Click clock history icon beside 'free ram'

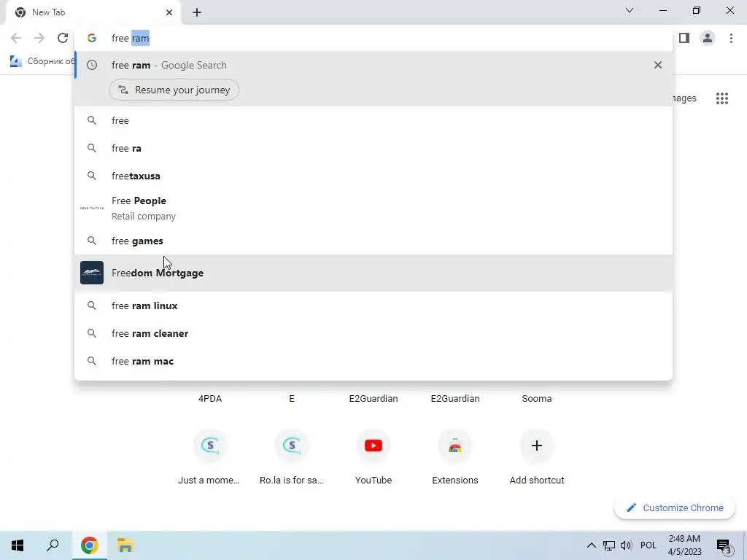click(x=92, y=65)
